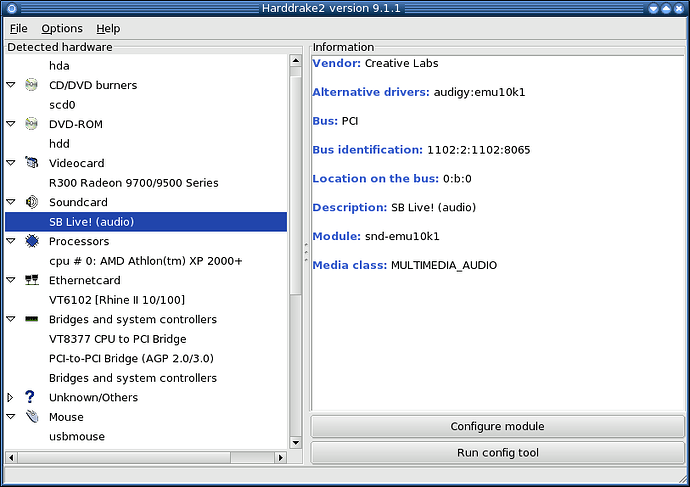Click the Unknown/Others question mark icon
The image size is (690, 487).
[31, 397]
